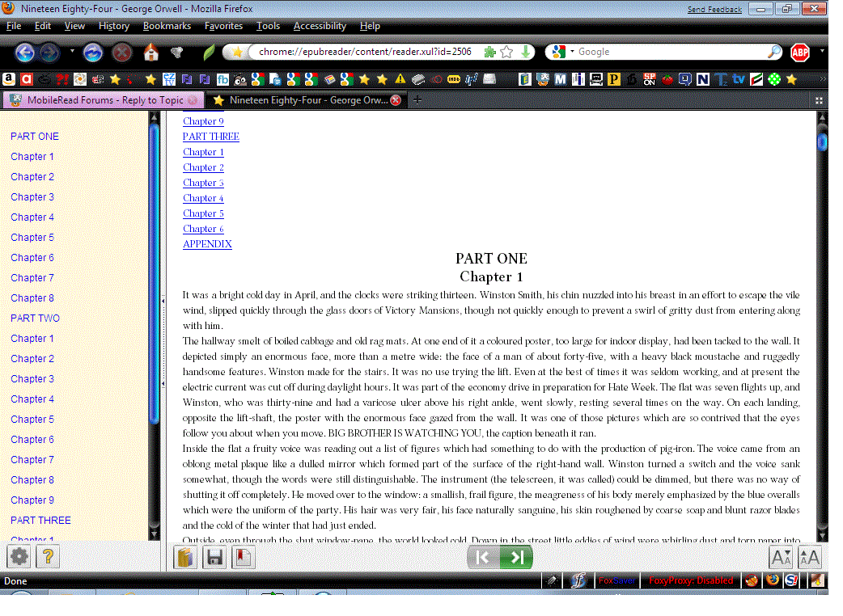Close the Nineteen Eighty-Four tab
Viewport: 843px width, 616px height.
tap(396, 100)
